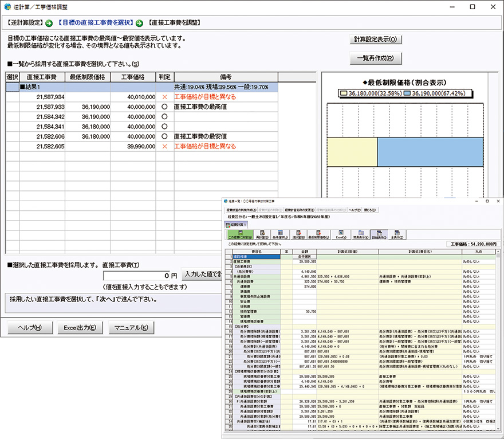
Task: Click the 直接工事費 input field
Action: (x=140, y=275)
